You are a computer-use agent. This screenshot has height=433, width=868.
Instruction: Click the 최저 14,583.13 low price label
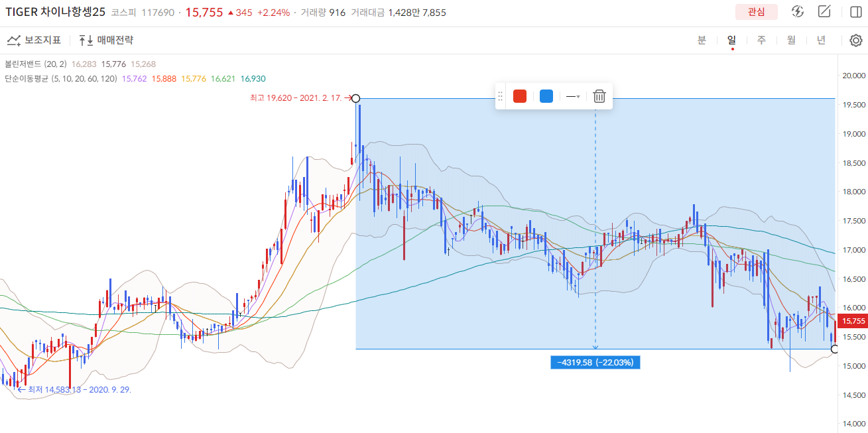click(x=80, y=390)
